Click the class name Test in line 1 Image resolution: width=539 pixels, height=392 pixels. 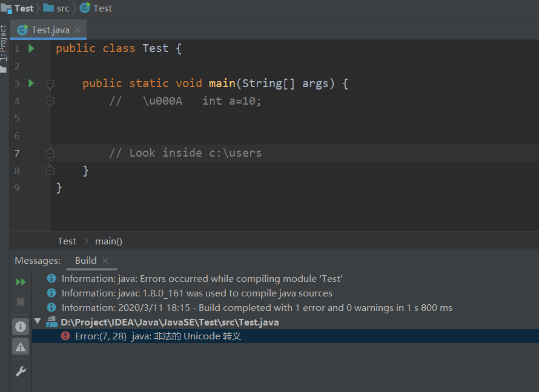point(156,48)
